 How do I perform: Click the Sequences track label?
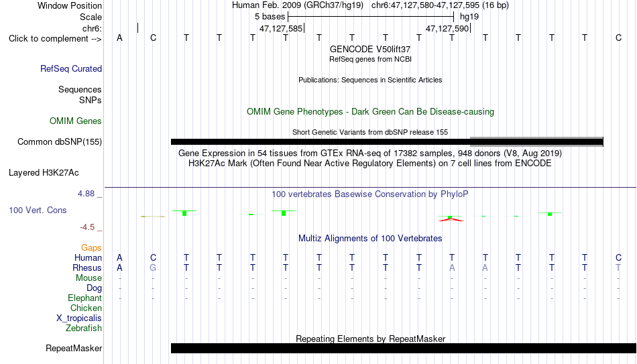tap(80, 89)
